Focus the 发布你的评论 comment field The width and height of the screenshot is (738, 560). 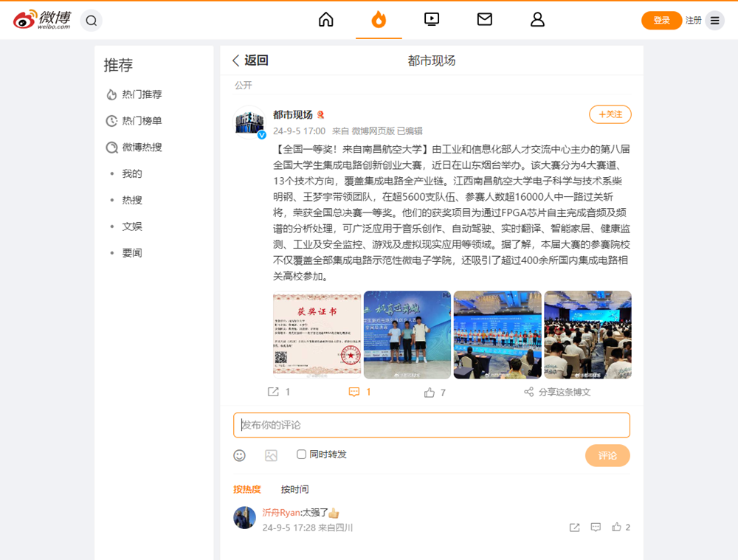coord(432,425)
